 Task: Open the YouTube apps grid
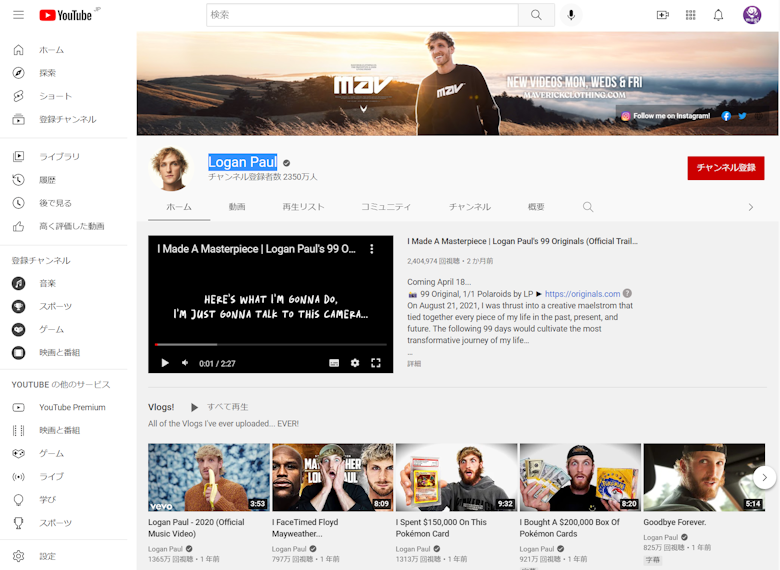pos(690,15)
